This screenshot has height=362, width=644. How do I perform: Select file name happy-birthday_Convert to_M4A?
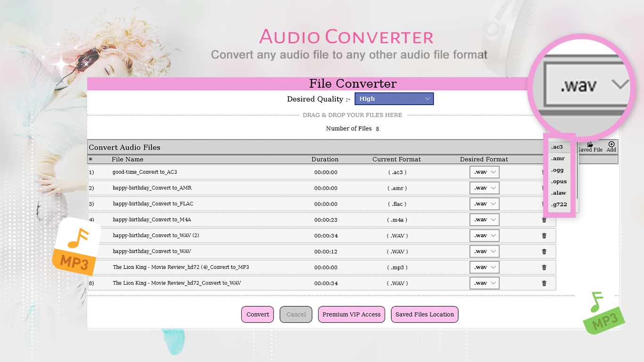pyautogui.click(x=152, y=220)
